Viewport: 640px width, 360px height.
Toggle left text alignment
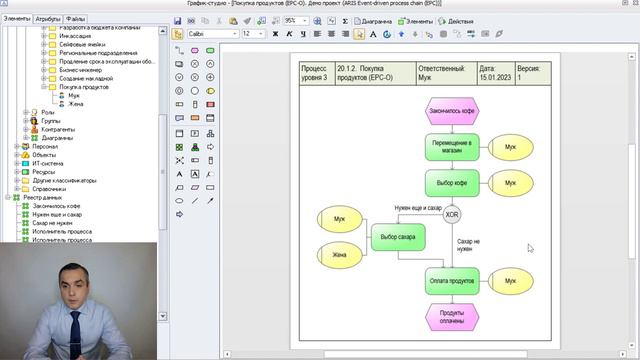coord(317,34)
